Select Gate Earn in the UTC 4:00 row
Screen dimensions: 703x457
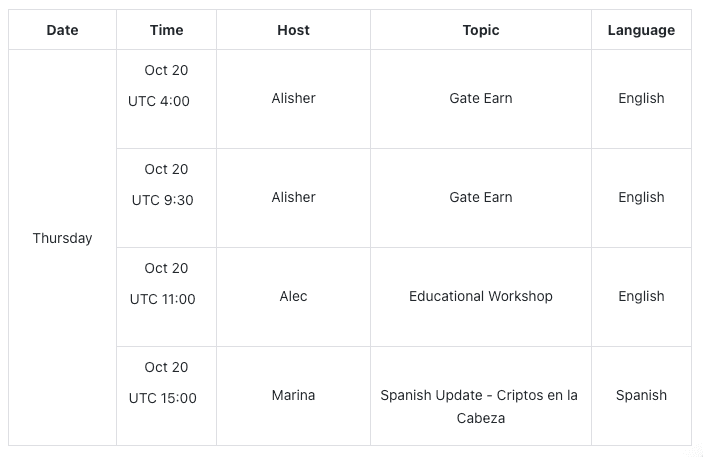click(x=481, y=98)
